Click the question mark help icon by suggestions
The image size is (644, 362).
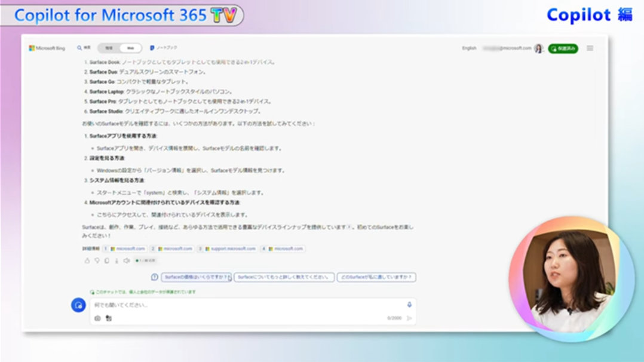(x=155, y=277)
